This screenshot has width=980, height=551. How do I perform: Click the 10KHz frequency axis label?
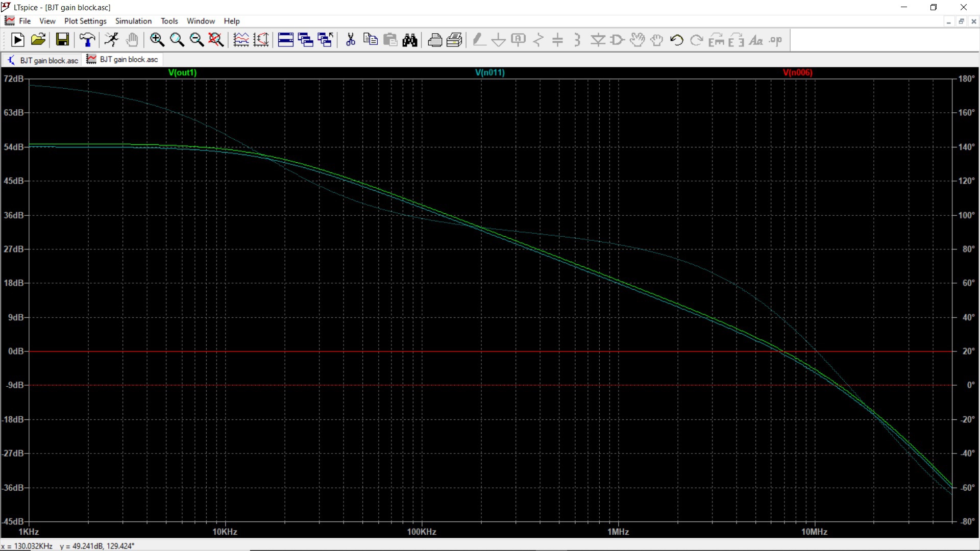click(x=225, y=532)
